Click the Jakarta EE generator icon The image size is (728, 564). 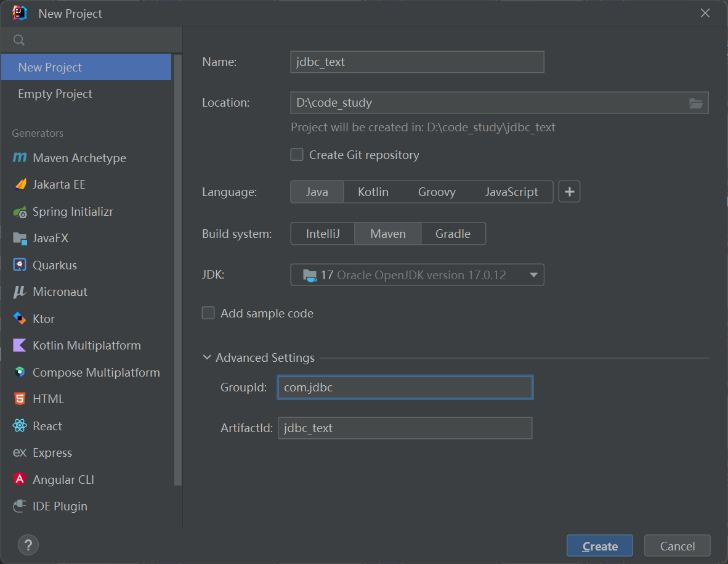click(x=20, y=184)
